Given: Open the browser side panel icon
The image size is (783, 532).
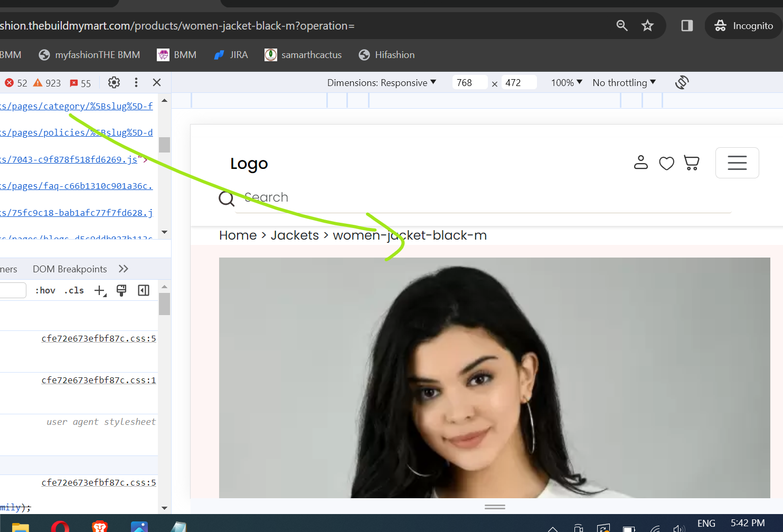Looking at the screenshot, I should pos(687,25).
